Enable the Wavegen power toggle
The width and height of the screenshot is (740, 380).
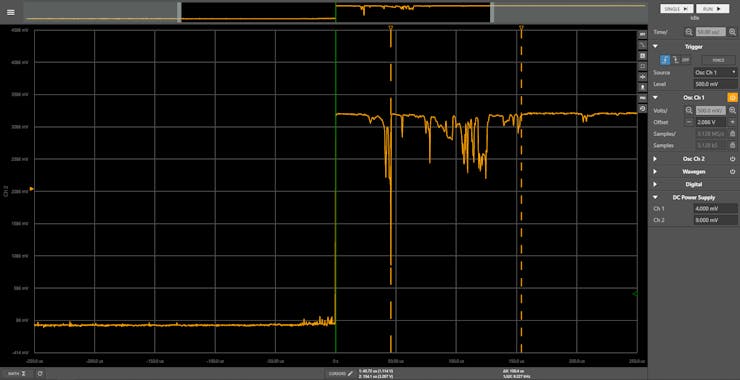[x=732, y=171]
